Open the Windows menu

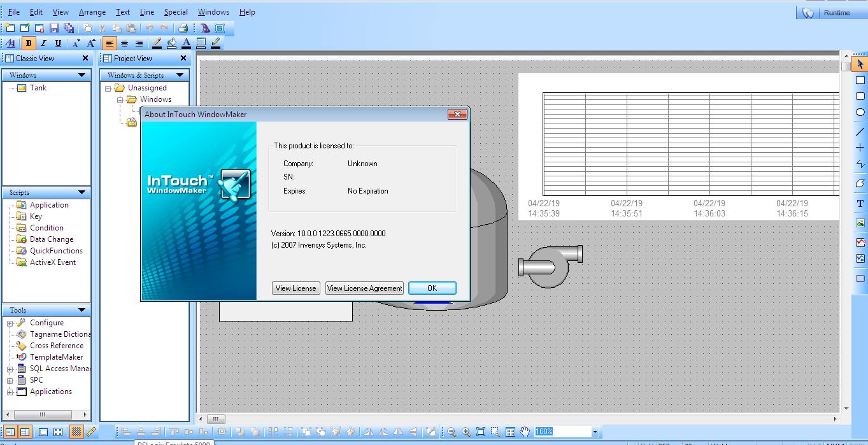click(x=213, y=12)
